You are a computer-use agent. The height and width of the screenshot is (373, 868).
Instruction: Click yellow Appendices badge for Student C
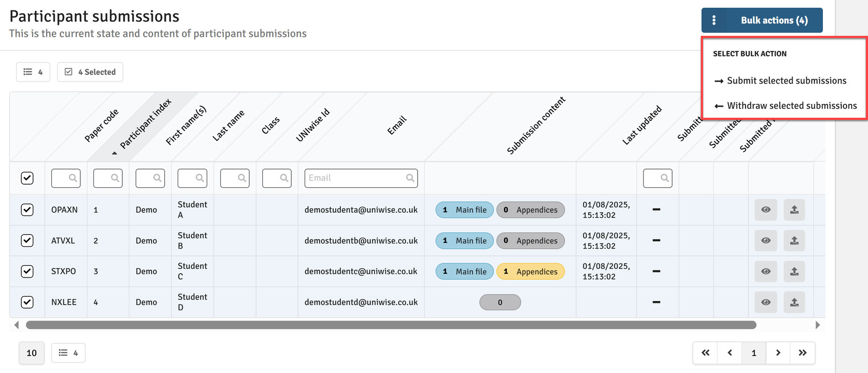tap(531, 271)
